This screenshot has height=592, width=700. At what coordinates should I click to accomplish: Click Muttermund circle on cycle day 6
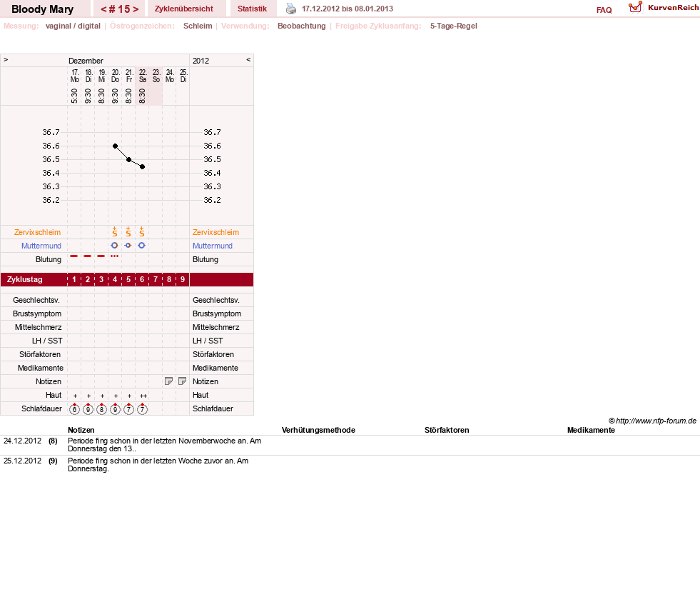click(x=141, y=245)
